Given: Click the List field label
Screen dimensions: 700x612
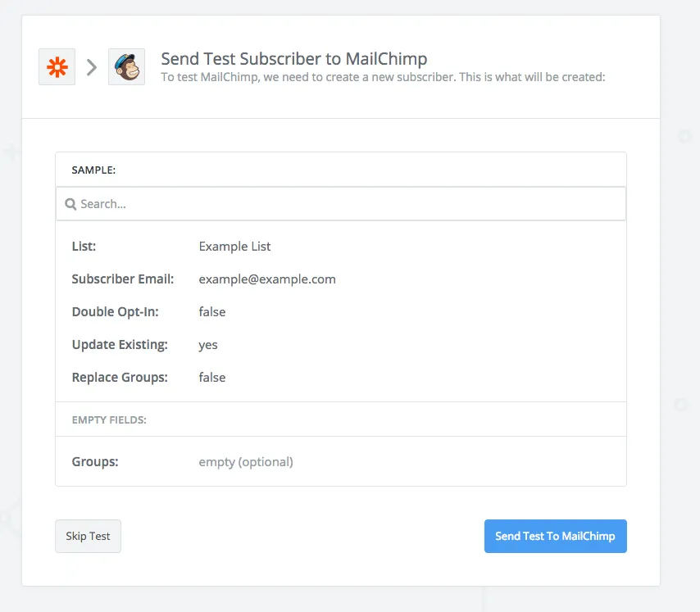Looking at the screenshot, I should coord(84,246).
